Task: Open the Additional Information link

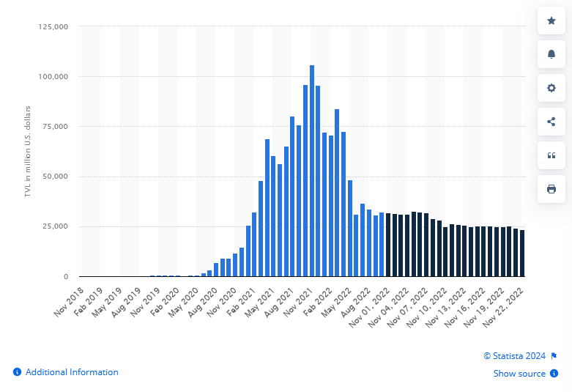Action: pyautogui.click(x=72, y=372)
